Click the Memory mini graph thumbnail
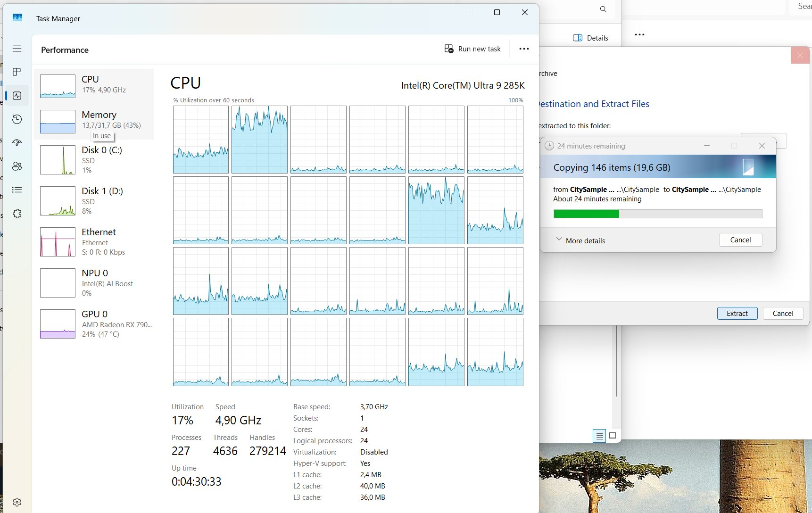The image size is (812, 513). coord(58,122)
